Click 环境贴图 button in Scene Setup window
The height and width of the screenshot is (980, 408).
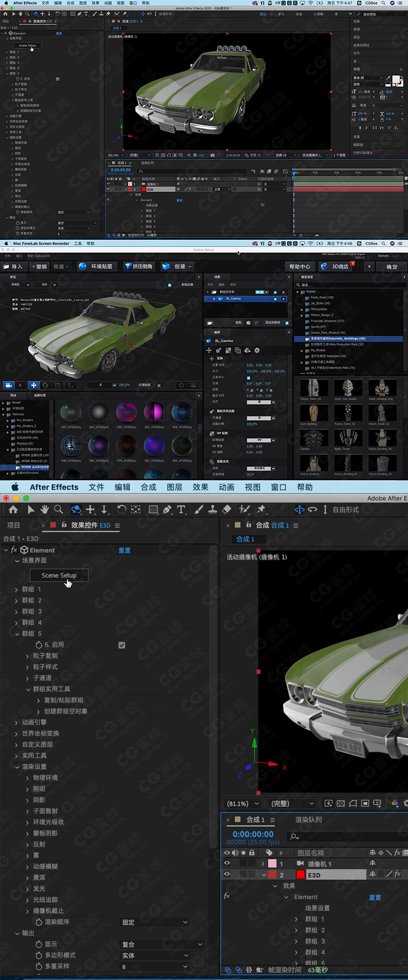coord(97,267)
